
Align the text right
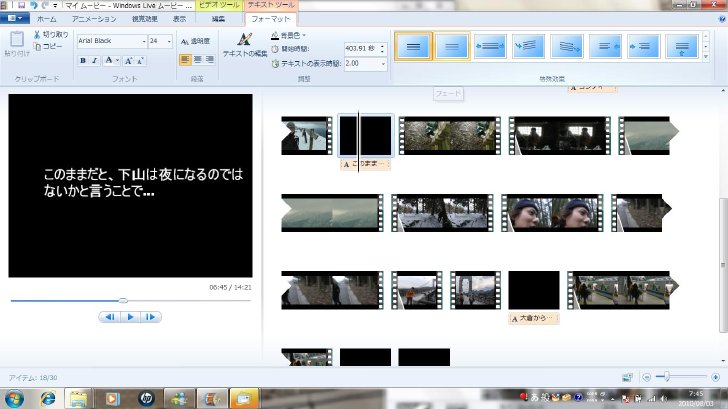coord(209,59)
